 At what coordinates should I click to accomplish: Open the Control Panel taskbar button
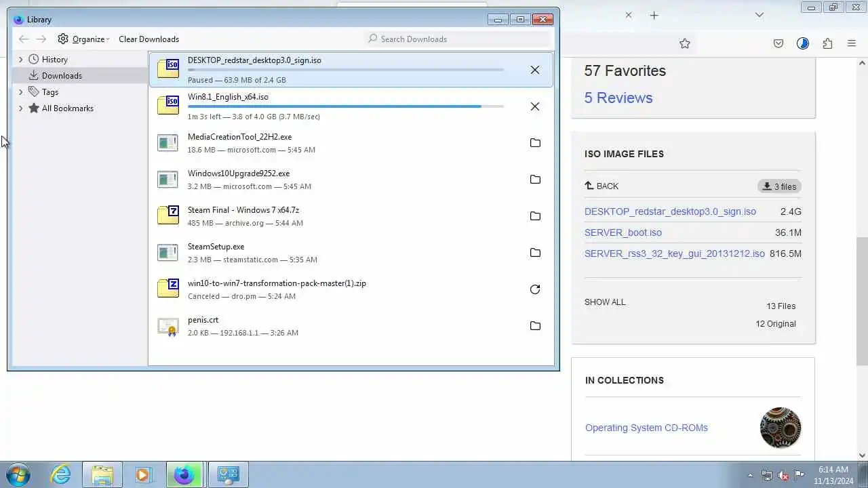229,474
